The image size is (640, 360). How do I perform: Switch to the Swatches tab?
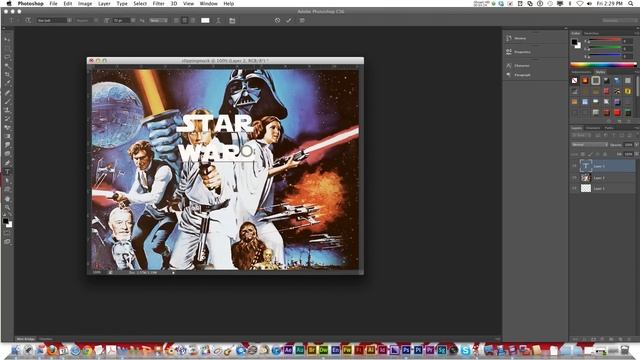tap(591, 33)
